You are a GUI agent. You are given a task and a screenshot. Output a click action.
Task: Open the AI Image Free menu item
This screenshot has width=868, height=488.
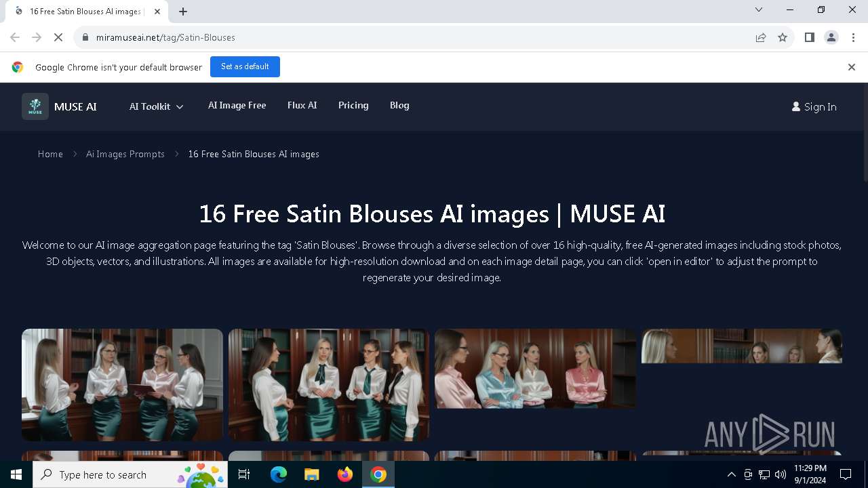(x=237, y=105)
